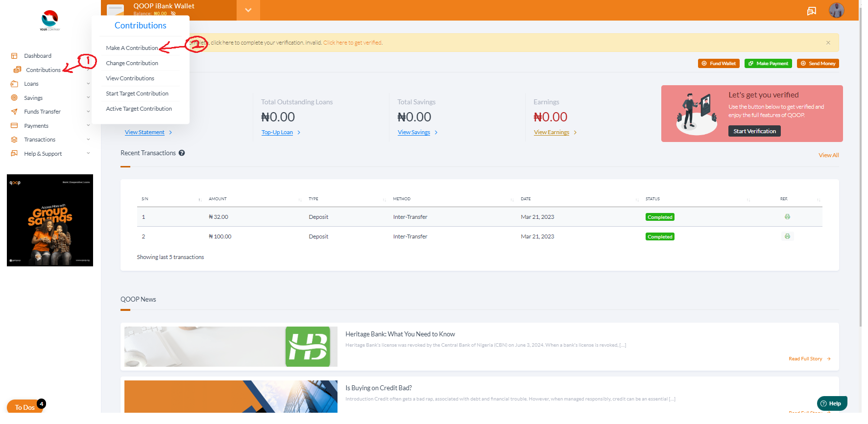Click the Funds Transfer paper-plane icon

pyautogui.click(x=14, y=112)
